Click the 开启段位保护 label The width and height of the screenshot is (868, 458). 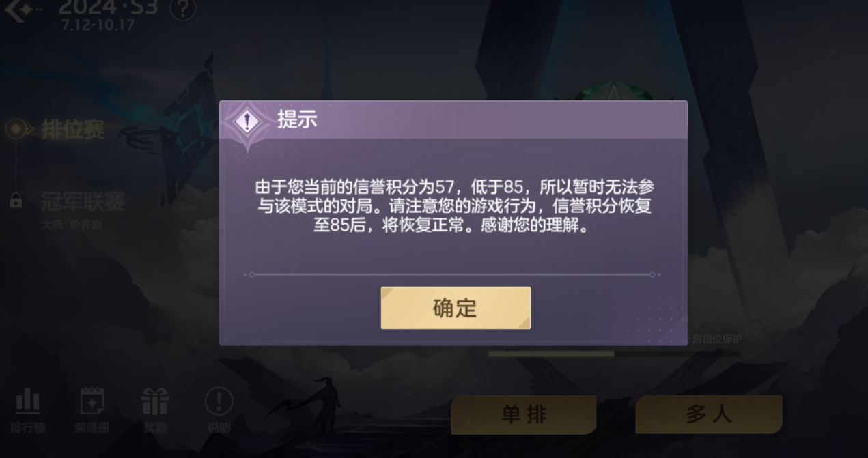click(714, 339)
